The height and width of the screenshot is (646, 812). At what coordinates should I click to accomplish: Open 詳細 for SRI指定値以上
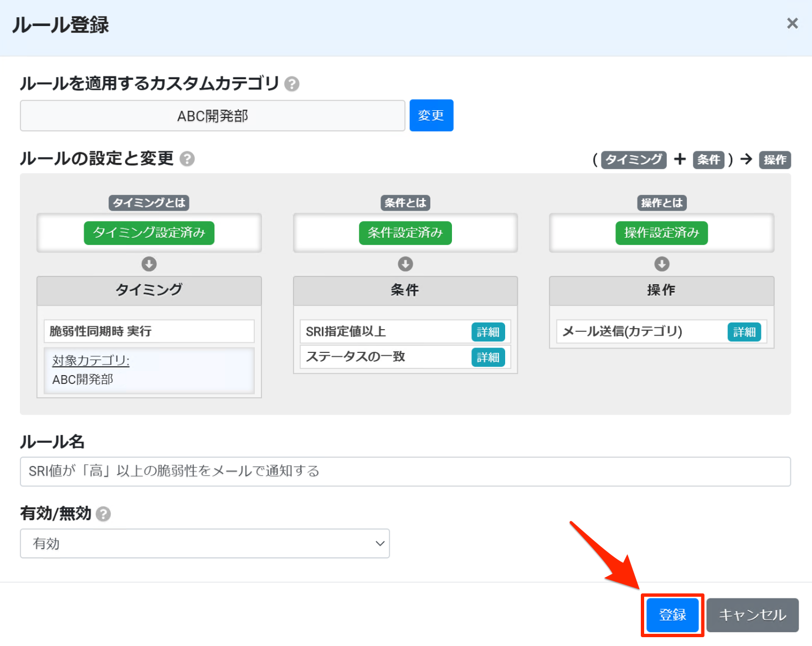pos(488,332)
